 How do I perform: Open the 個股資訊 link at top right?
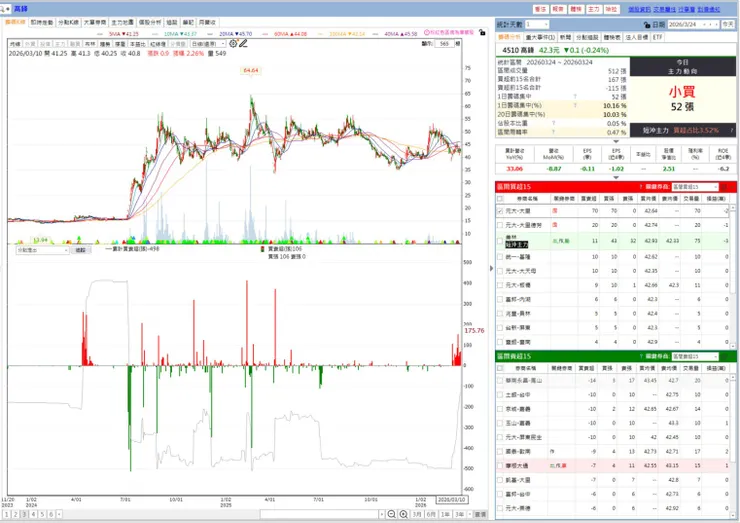tap(639, 9)
